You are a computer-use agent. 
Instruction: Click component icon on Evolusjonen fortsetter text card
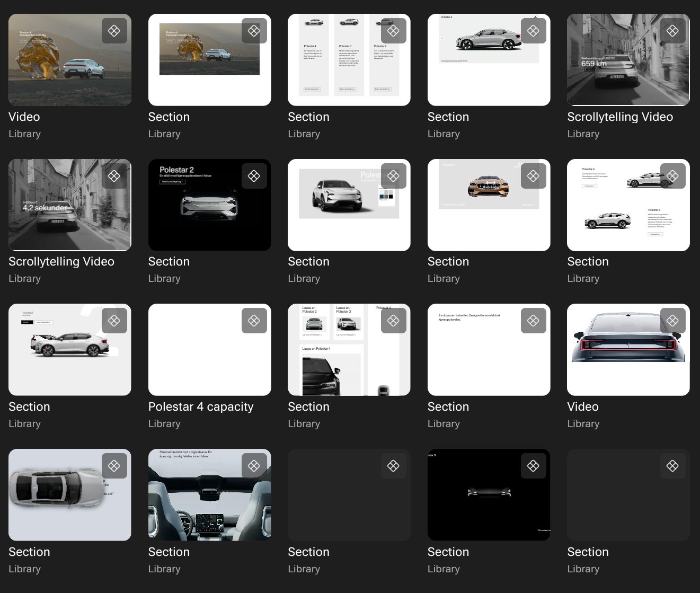pos(534,321)
